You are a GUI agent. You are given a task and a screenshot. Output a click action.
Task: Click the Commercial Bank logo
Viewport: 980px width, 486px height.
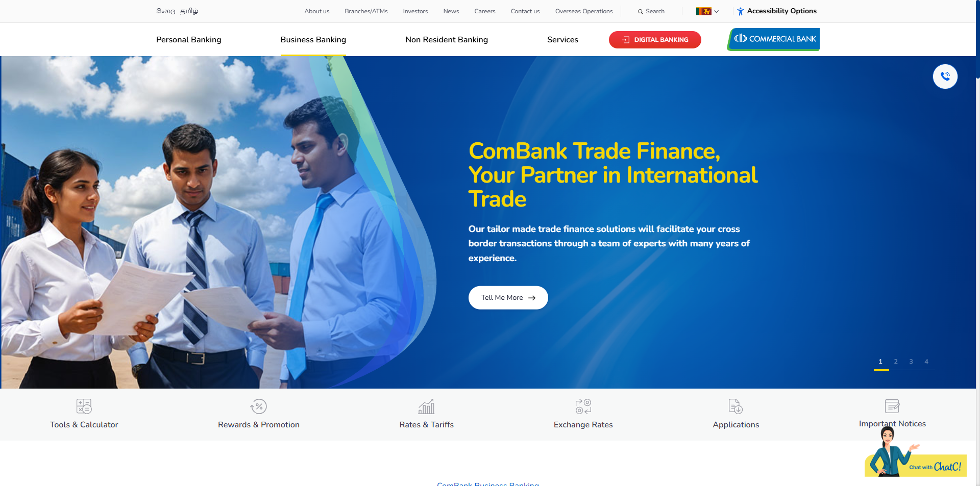(773, 39)
